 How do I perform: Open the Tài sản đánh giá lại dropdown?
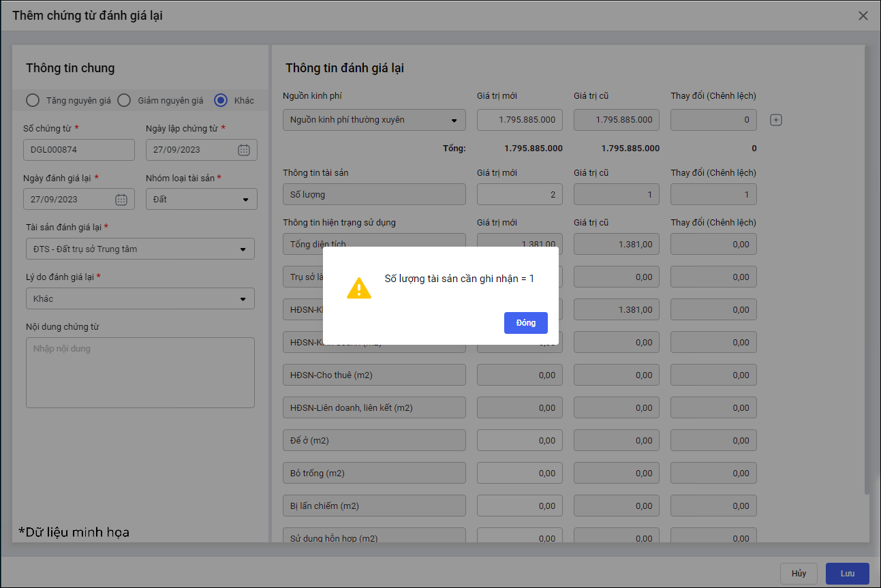(x=243, y=249)
